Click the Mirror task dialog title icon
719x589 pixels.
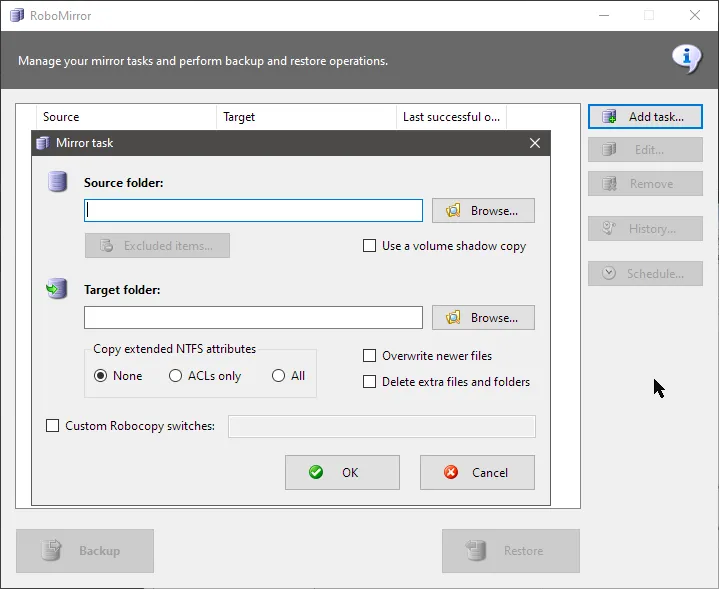tap(43, 143)
